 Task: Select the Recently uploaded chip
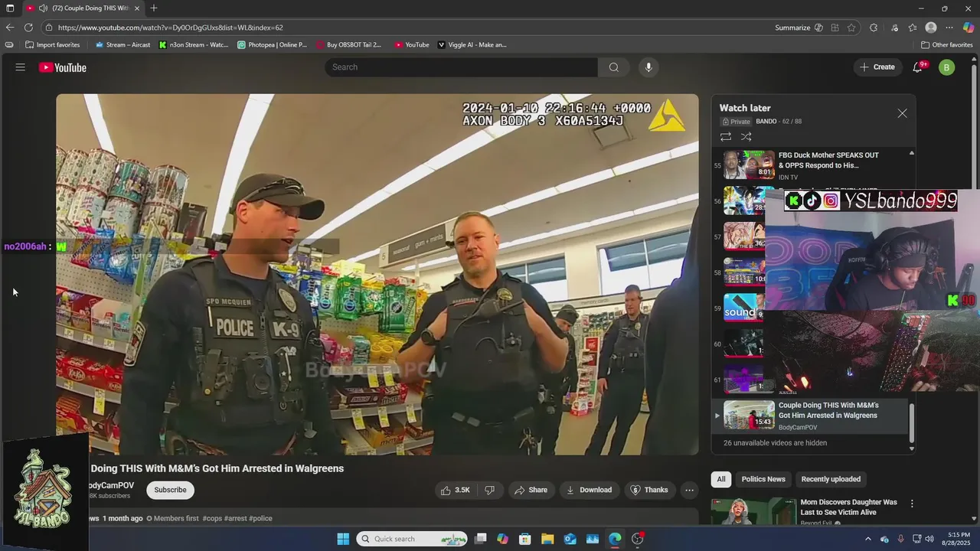click(x=831, y=479)
